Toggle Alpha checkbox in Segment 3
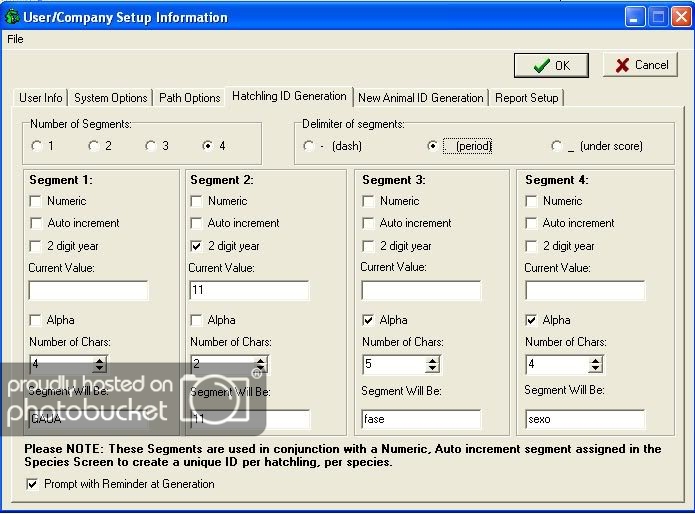 [369, 320]
